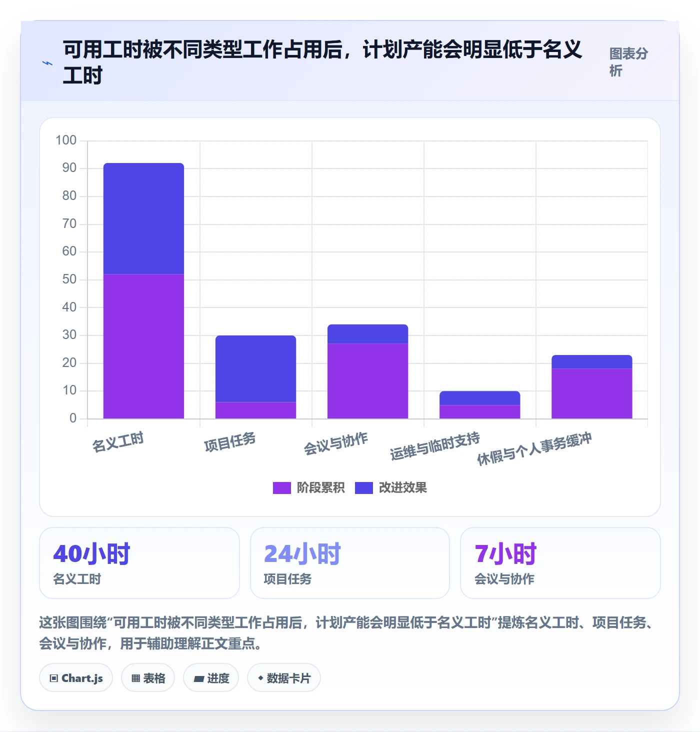Screen dimensions: 700x732
Task: Toggle the 改进效果 legend swatch
Action: (x=364, y=488)
